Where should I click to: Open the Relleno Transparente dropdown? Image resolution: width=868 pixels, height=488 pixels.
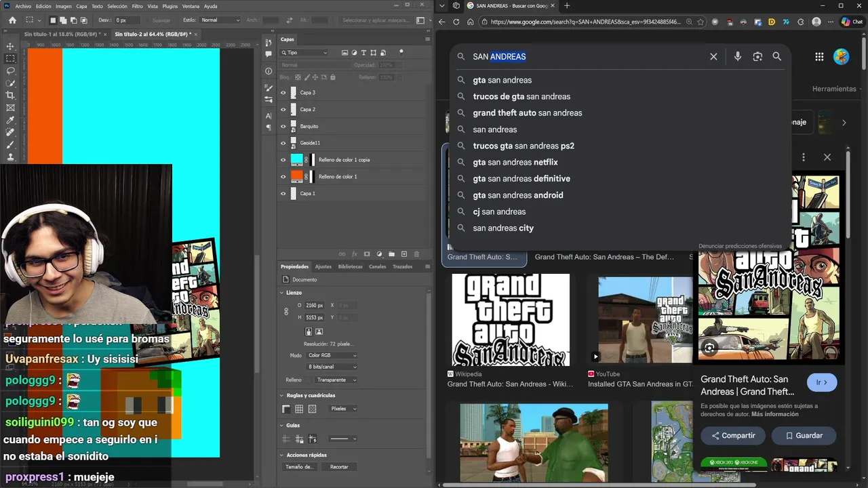[336, 380]
